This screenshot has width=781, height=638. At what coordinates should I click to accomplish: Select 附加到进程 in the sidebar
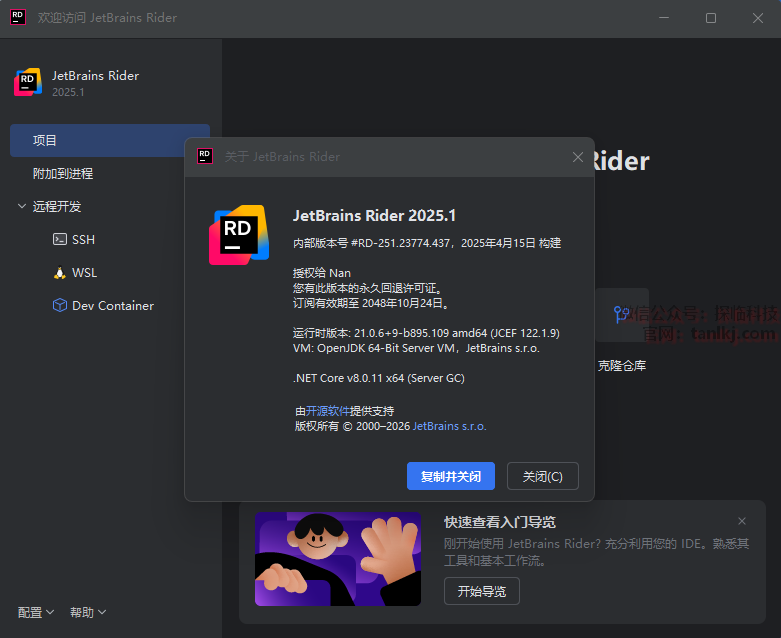pyautogui.click(x=63, y=174)
